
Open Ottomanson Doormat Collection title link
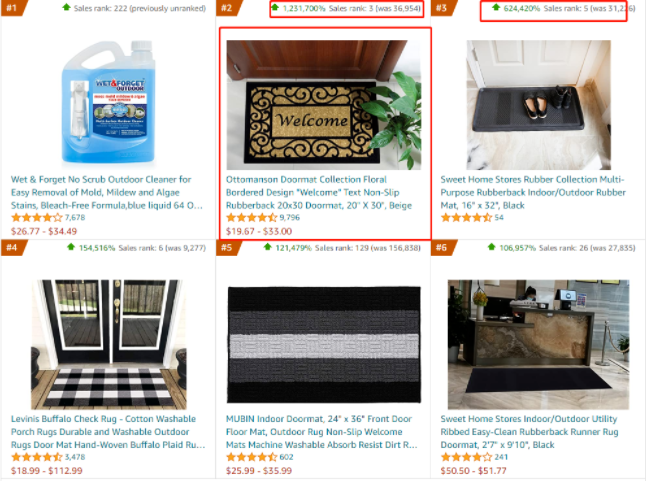click(319, 192)
